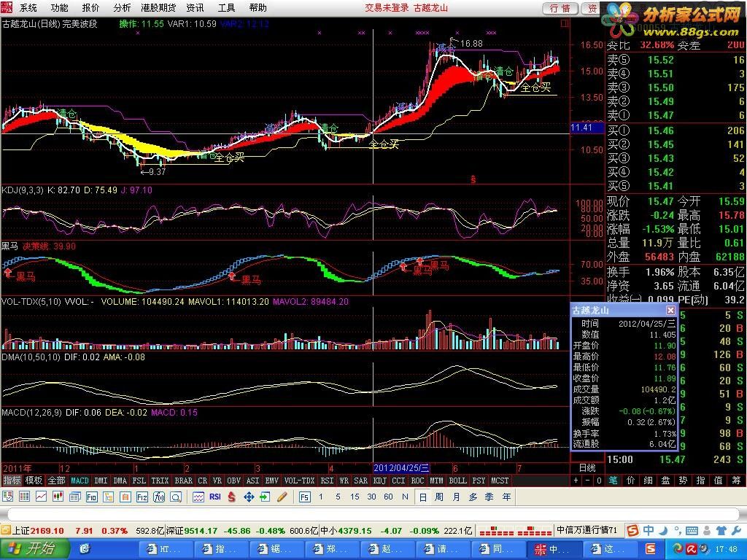Select the 30-minute period button
Screen dimensions: 747x560
tap(371, 497)
